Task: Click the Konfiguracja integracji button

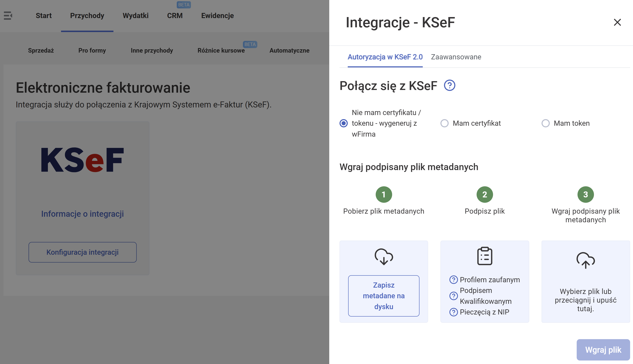Action: tap(82, 252)
